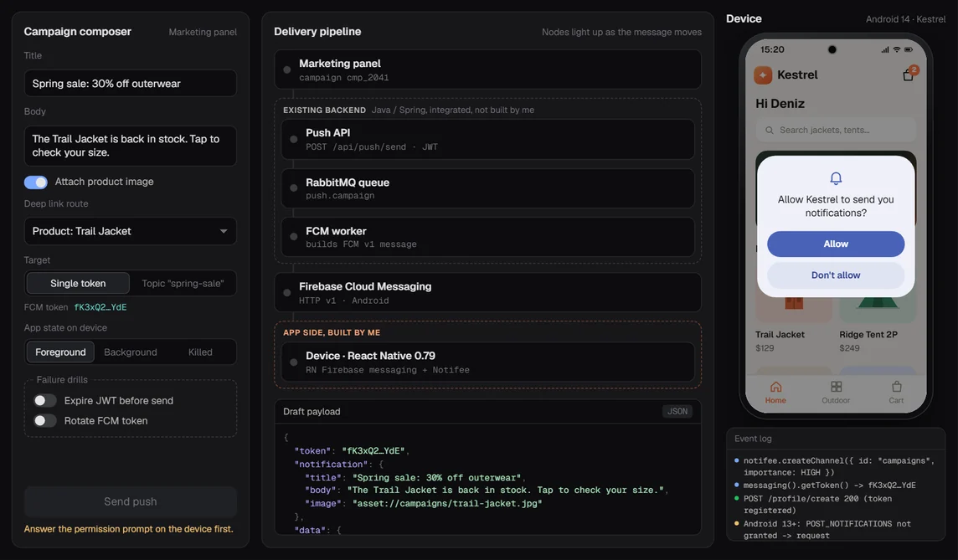Viewport: 958px width, 560px height.
Task: Tap Don't allow in the notification prompt
Action: (x=836, y=275)
